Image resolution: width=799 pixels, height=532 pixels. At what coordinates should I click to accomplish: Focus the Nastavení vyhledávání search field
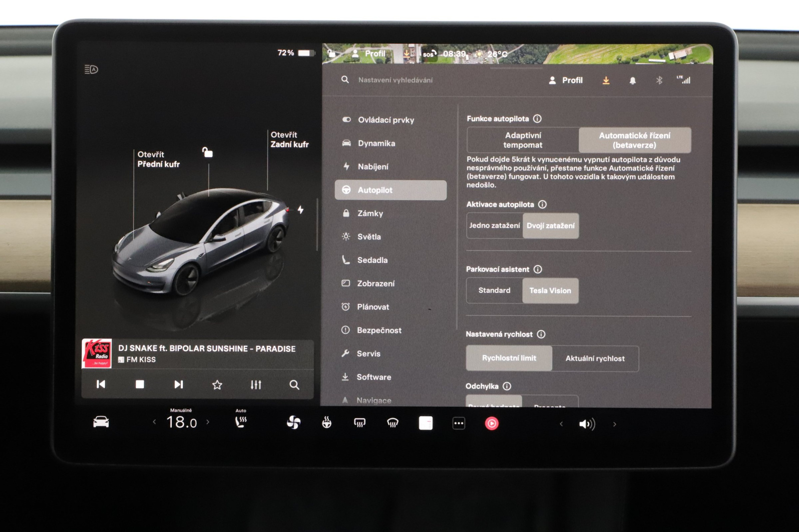click(395, 80)
